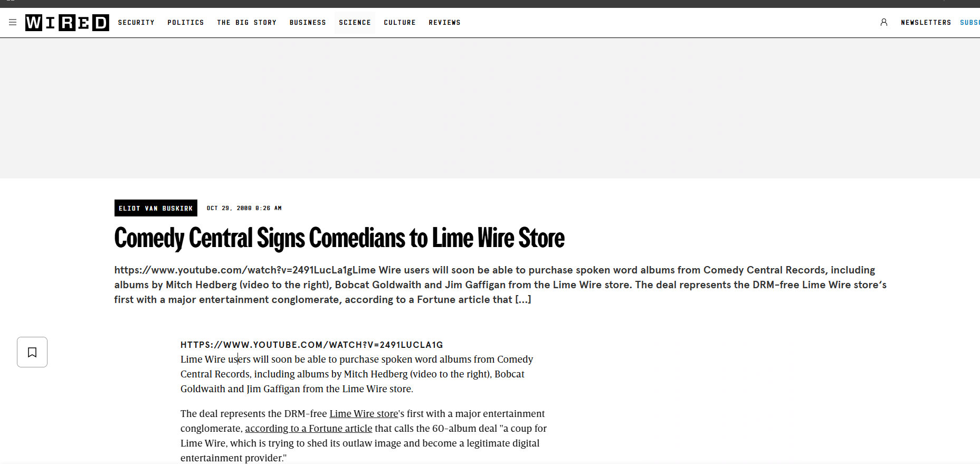Select the Business menu item

308,23
